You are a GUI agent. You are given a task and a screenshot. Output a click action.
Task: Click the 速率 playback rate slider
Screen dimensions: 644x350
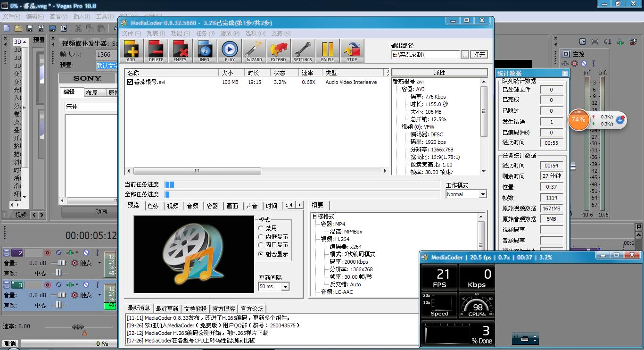[x=79, y=326]
